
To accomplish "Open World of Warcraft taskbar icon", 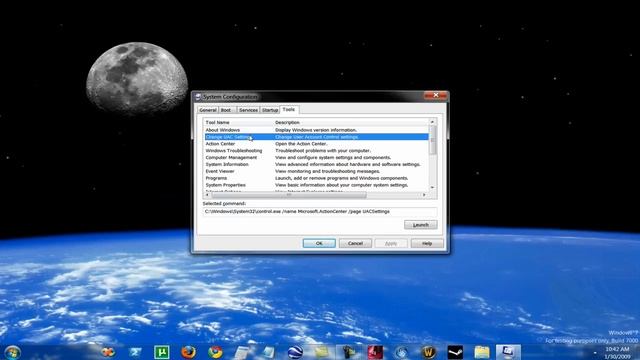I will coord(428,352).
